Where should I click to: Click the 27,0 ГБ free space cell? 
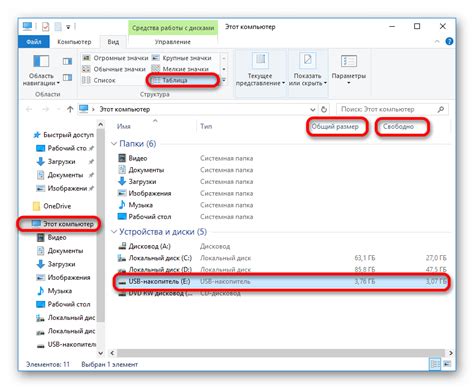(x=436, y=258)
